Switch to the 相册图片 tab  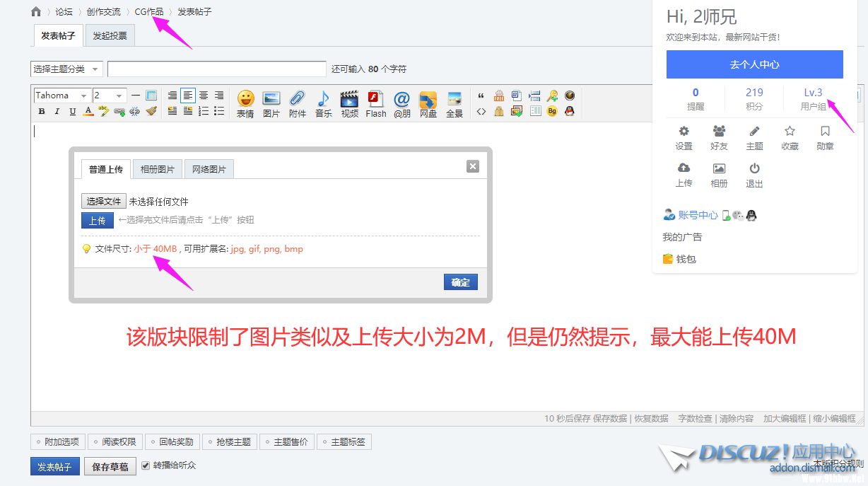tap(157, 169)
